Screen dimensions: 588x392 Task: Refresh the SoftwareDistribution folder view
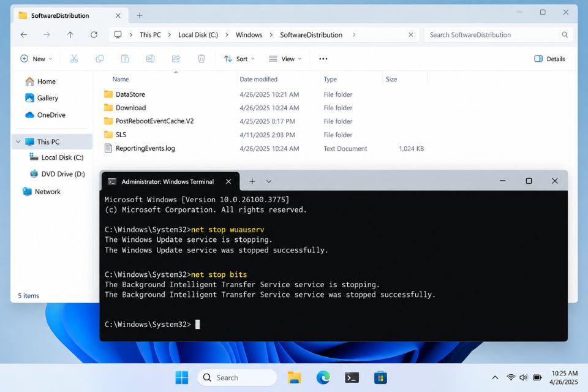point(94,35)
